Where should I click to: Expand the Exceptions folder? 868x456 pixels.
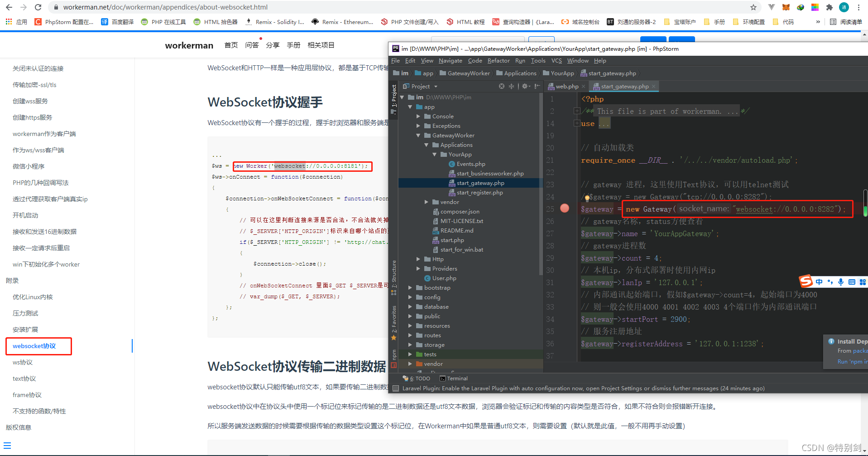point(418,126)
